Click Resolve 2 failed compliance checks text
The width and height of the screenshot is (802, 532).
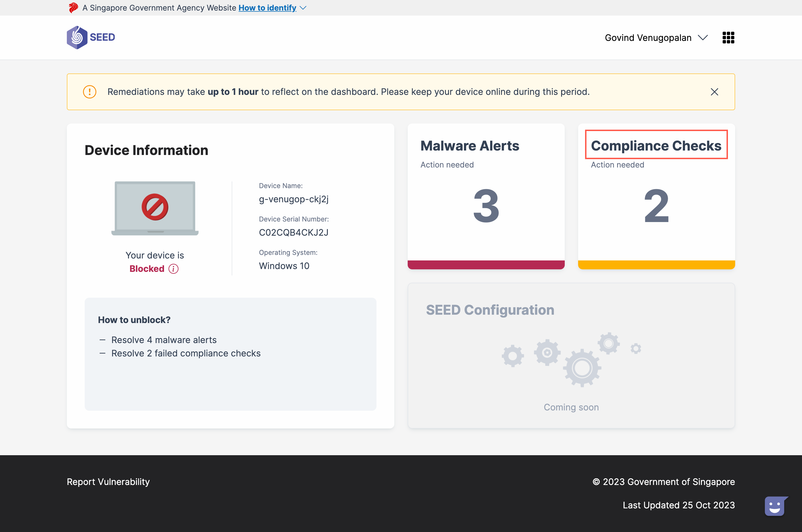(x=186, y=353)
